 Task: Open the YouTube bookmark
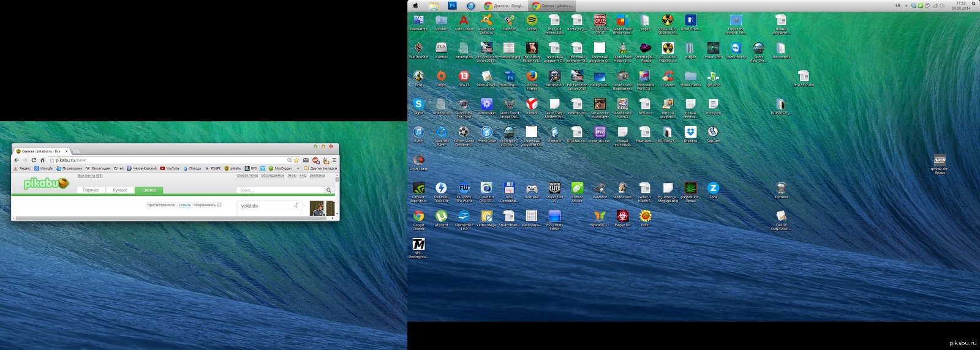tap(170, 168)
